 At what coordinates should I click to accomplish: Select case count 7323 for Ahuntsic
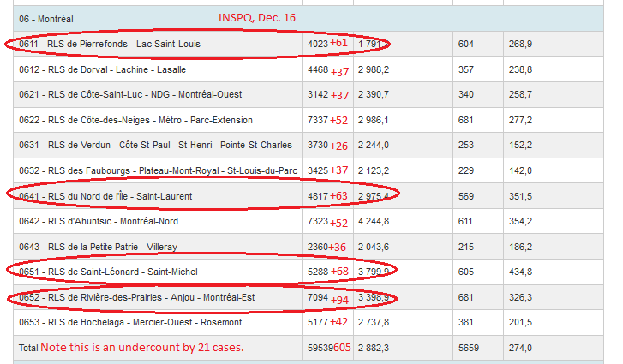click(x=318, y=222)
